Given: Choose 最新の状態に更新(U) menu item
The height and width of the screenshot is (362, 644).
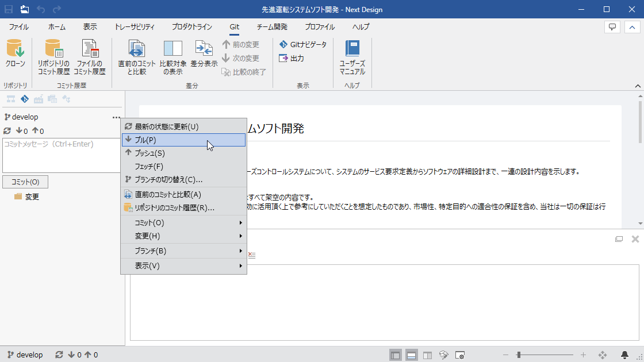Looking at the screenshot, I should tap(183, 127).
